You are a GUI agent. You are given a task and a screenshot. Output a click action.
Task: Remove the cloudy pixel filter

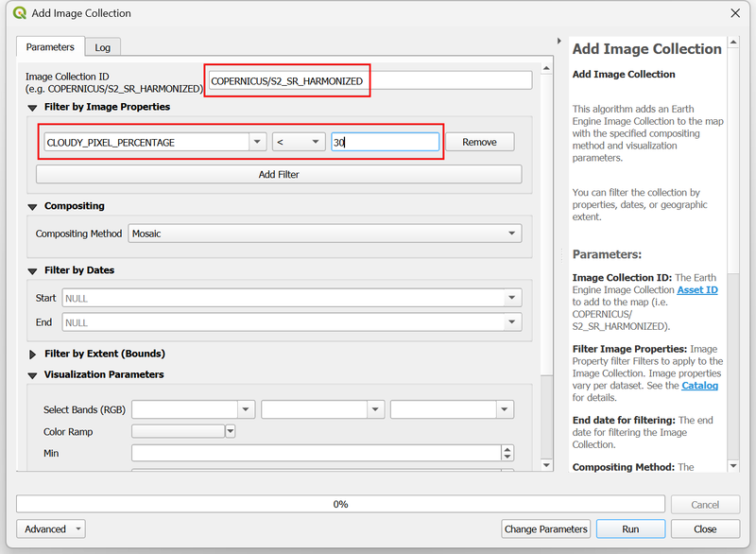point(479,142)
